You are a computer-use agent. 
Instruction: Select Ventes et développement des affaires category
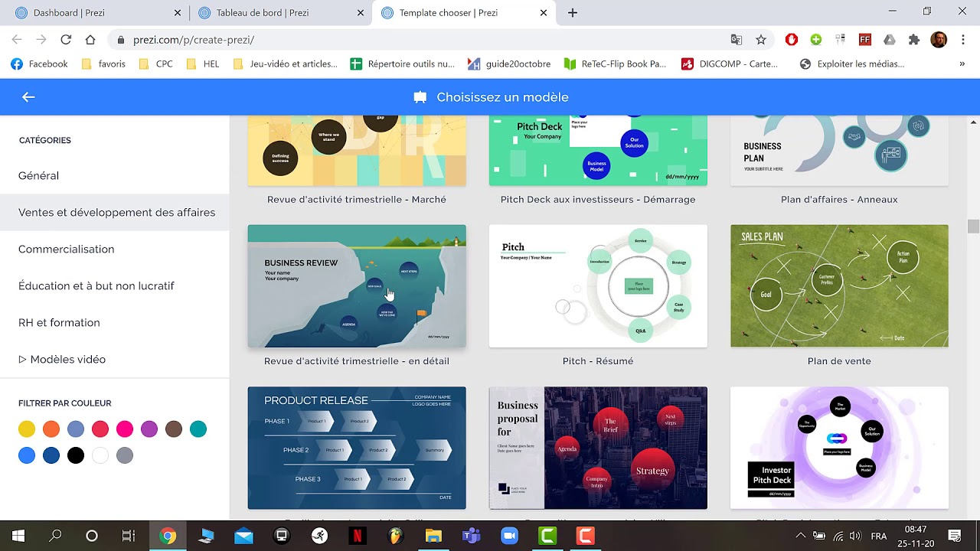tap(116, 212)
